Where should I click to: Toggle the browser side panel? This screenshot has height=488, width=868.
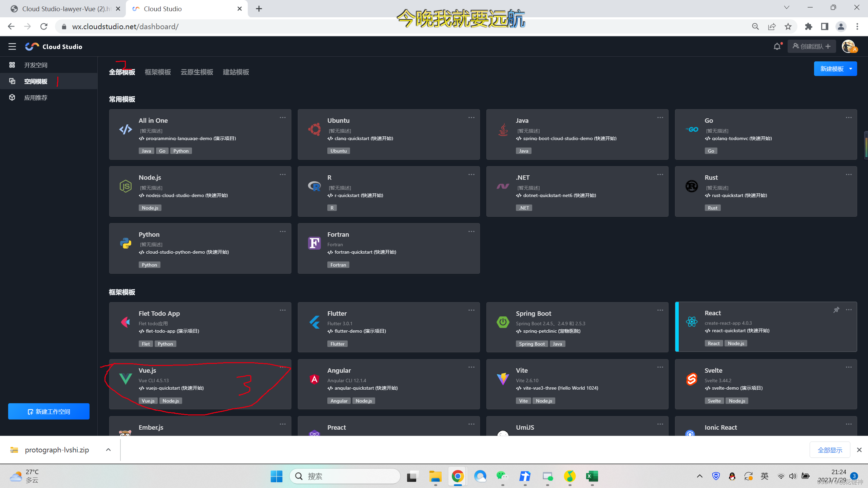pyautogui.click(x=825, y=26)
